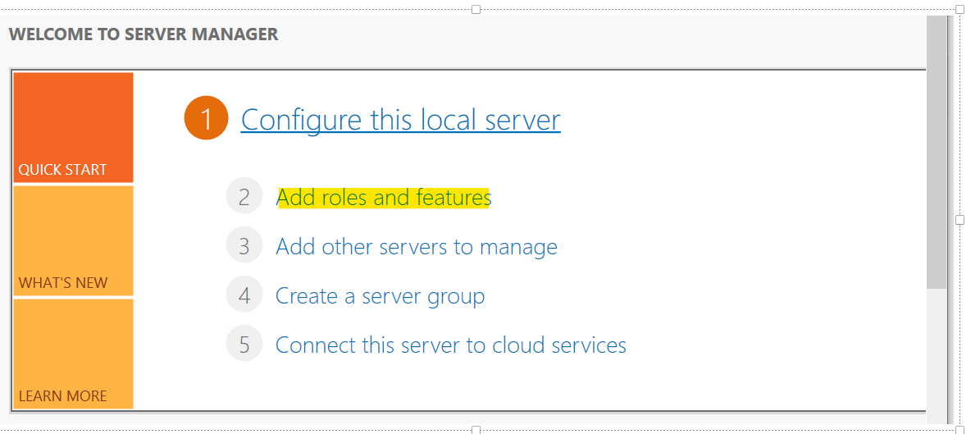Select Add other servers to manage
Image resolution: width=980 pixels, height=434 pixels.
(417, 246)
